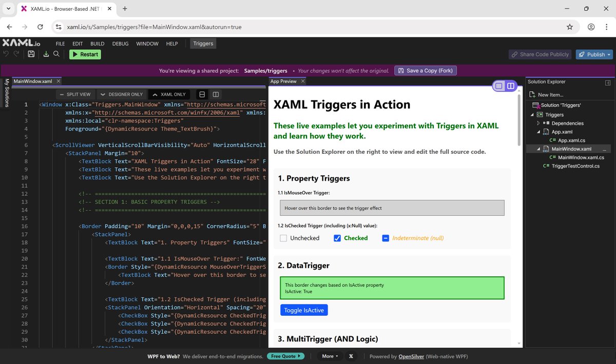Switch to Designer Only mode
This screenshot has height=364, width=616.
(122, 94)
